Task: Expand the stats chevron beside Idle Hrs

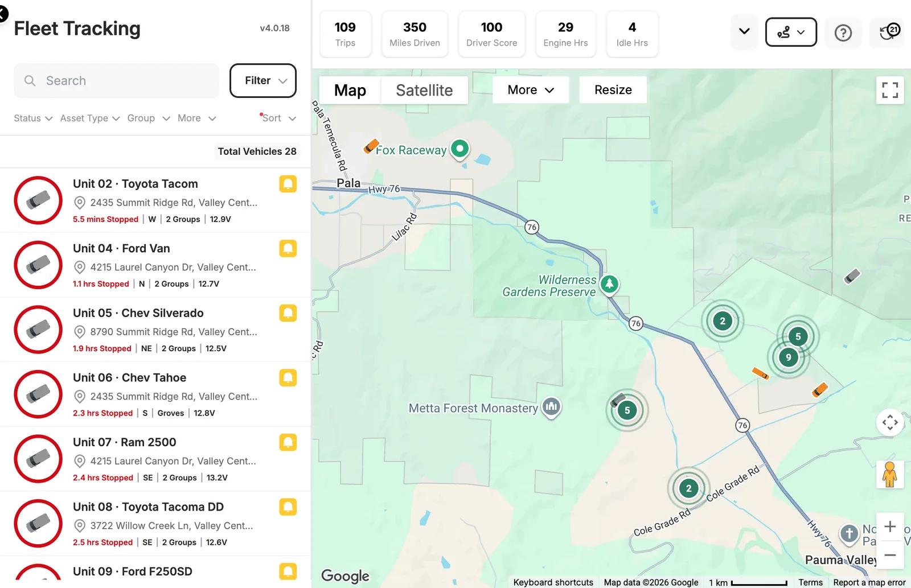Action: pos(744,31)
